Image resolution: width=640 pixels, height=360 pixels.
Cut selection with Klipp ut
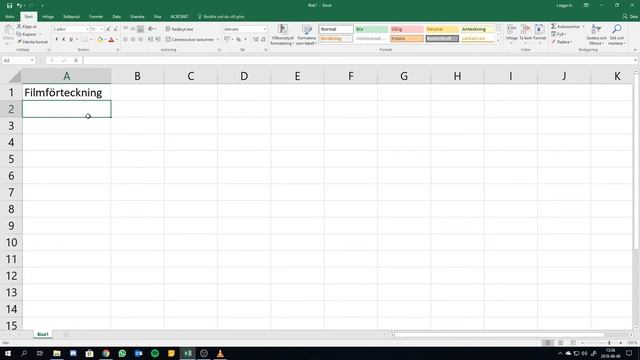pyautogui.click(x=27, y=26)
